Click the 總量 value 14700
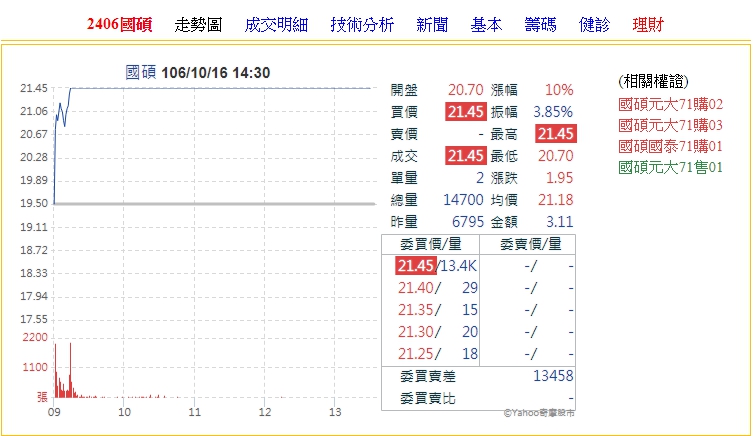Image resolution: width=753 pixels, height=436 pixels. tap(463, 200)
